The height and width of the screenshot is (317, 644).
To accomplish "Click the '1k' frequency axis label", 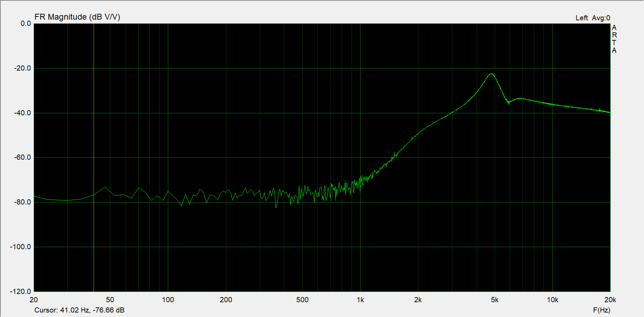I will (360, 300).
